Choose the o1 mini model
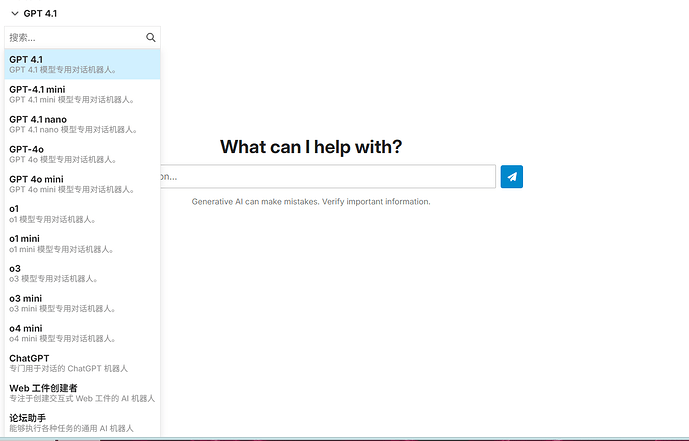The image size is (689, 441). tap(82, 243)
